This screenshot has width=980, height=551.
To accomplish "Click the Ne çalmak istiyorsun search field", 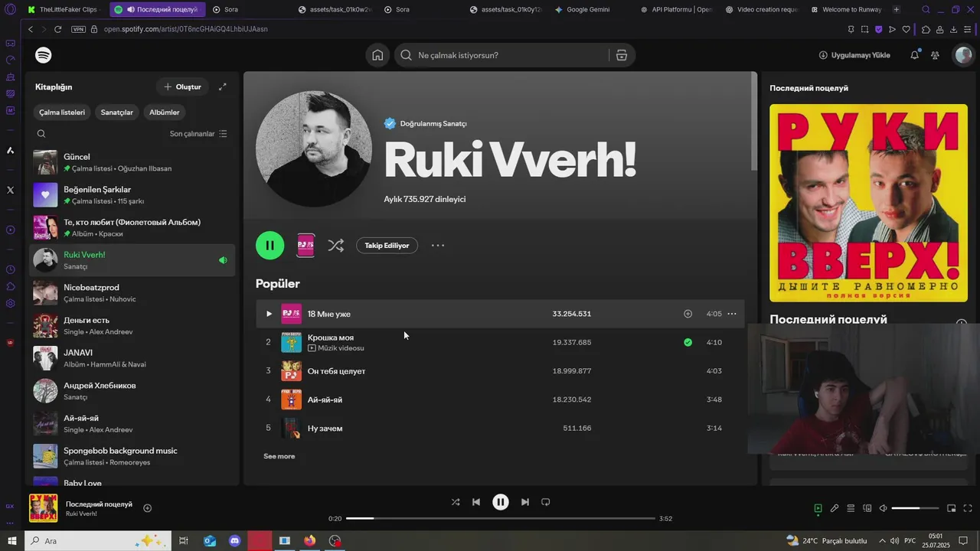I will click(501, 55).
